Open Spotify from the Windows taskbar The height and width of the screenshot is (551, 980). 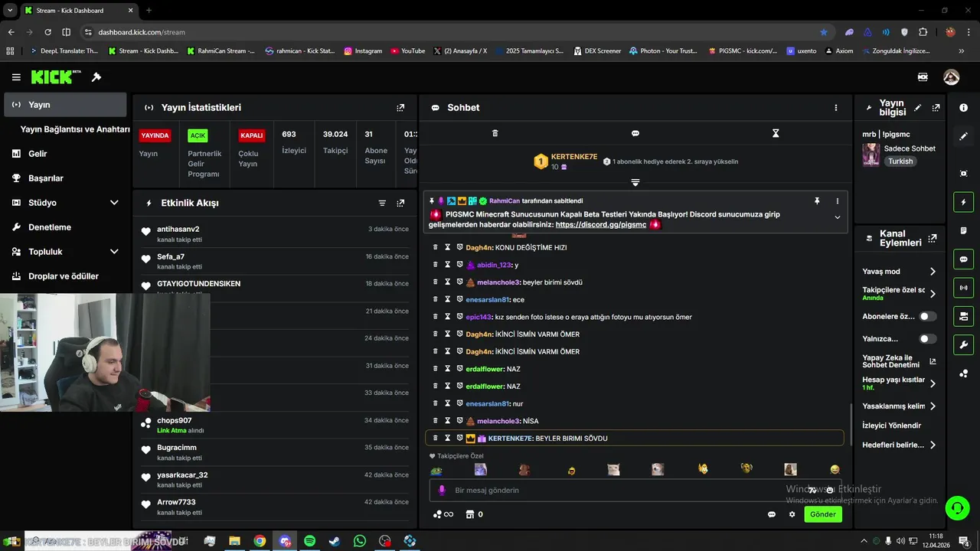[x=309, y=541]
